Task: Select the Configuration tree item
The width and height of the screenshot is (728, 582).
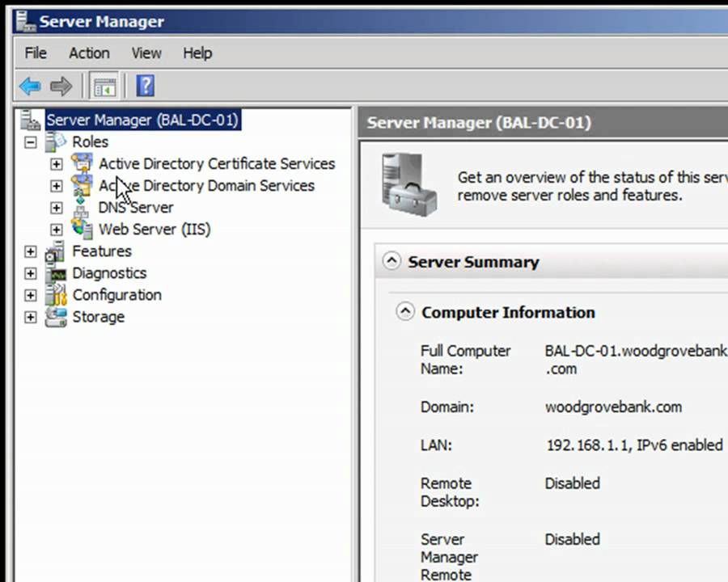Action: click(117, 295)
